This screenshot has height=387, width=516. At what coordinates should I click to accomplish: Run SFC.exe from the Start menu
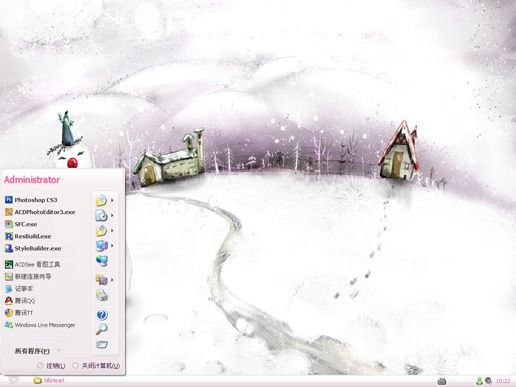tap(21, 224)
